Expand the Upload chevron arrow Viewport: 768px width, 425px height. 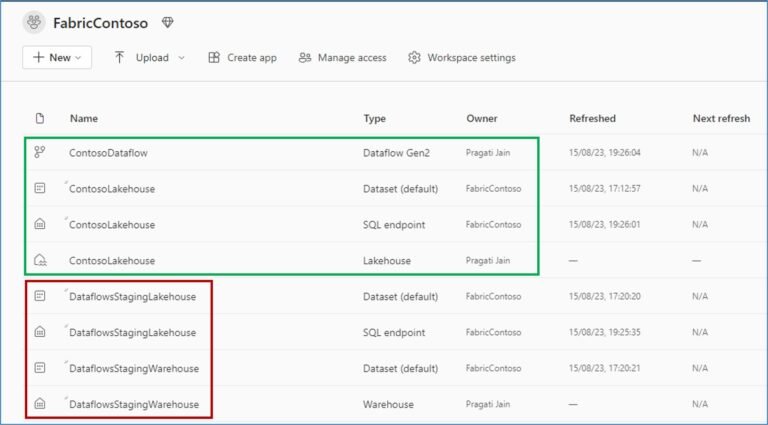181,58
